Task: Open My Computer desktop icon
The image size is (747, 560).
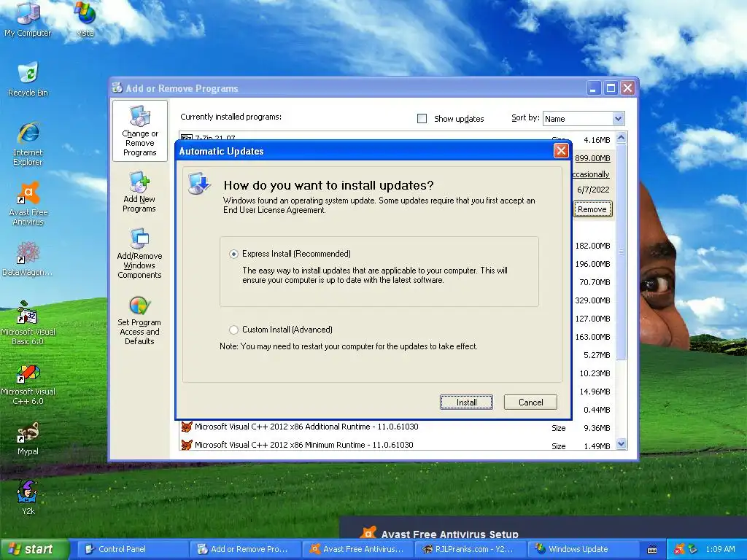Action: pyautogui.click(x=28, y=18)
